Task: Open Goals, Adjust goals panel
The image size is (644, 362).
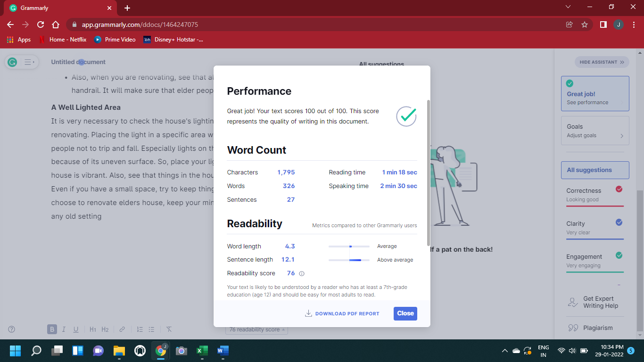Action: click(595, 131)
